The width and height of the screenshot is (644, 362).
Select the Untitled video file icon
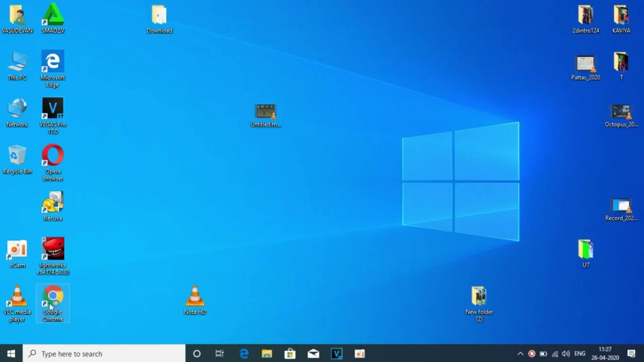coord(266,116)
